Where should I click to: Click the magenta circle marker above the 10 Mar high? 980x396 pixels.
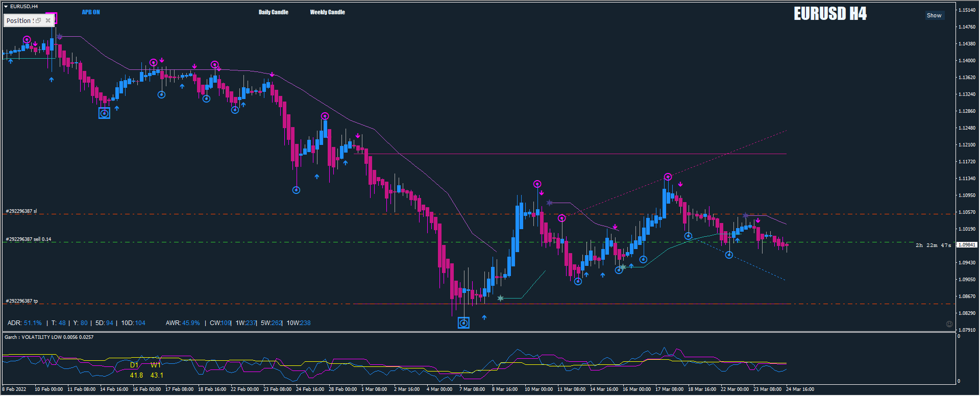[x=537, y=184]
